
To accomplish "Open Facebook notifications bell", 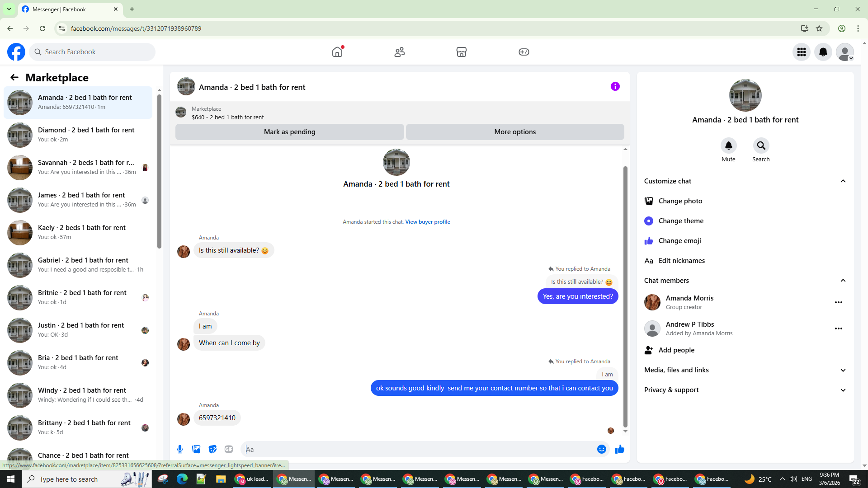I will [823, 52].
